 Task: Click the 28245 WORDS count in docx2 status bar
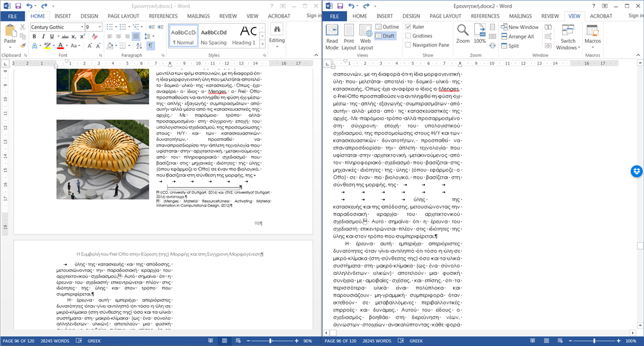pos(377,341)
